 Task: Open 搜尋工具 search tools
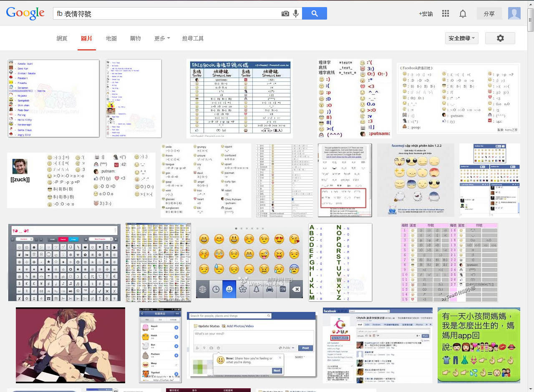click(x=193, y=38)
